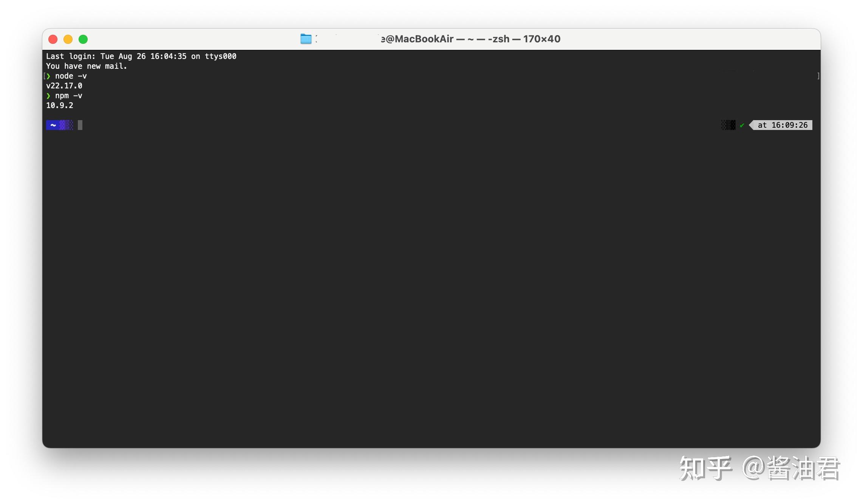Screen dimensions: 863x504
Task: Click the green chevron before npm -v
Action: (x=48, y=96)
